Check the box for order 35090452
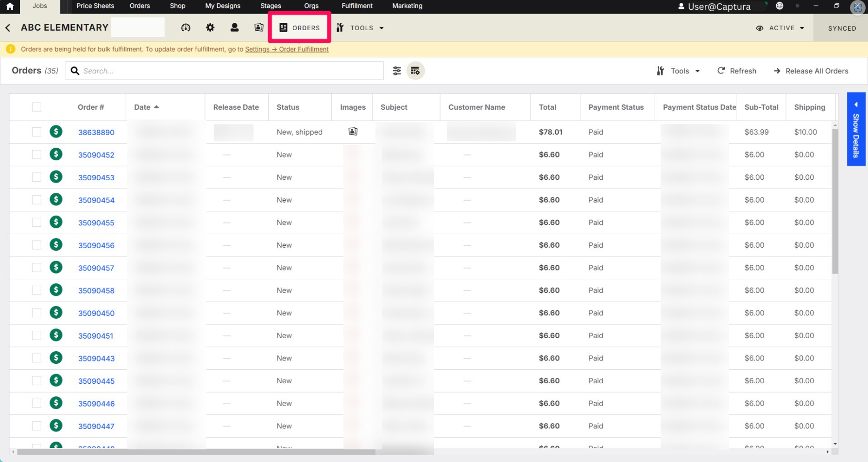The height and width of the screenshot is (462, 868). click(36, 154)
